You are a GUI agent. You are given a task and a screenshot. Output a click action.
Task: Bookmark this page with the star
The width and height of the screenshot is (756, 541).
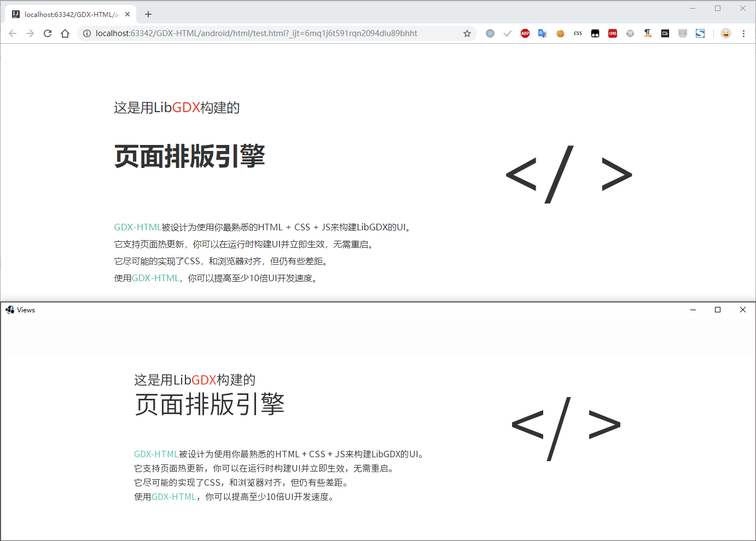pos(467,33)
